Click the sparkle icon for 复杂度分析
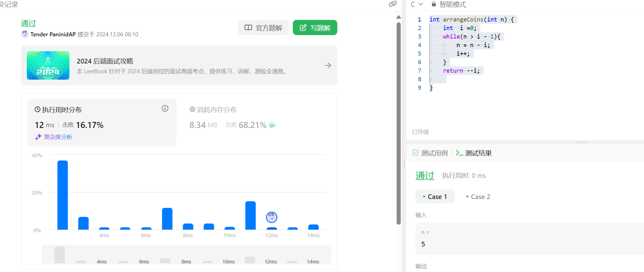 point(38,137)
